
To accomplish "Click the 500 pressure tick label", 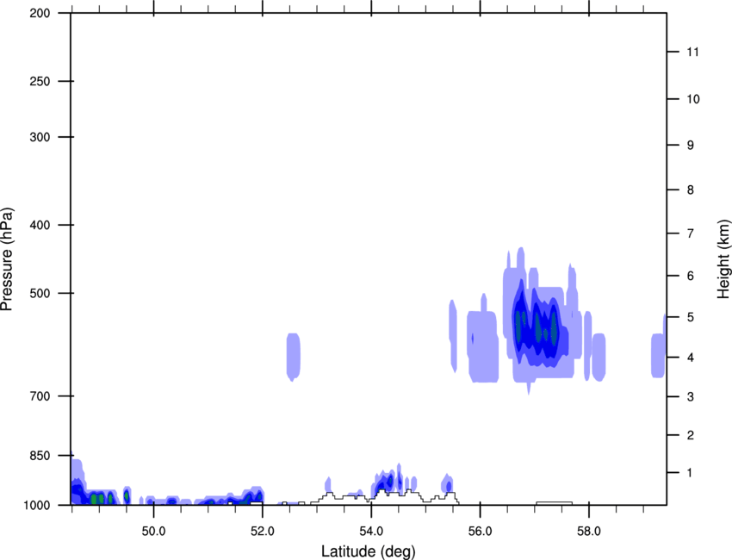I will pyautogui.click(x=40, y=293).
